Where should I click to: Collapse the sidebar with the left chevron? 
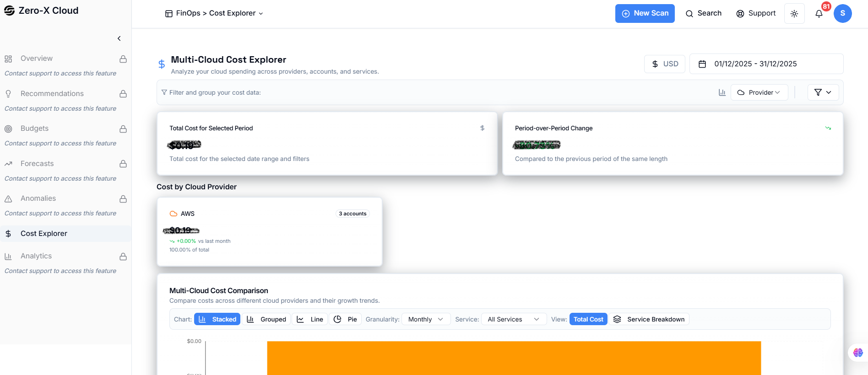point(119,38)
